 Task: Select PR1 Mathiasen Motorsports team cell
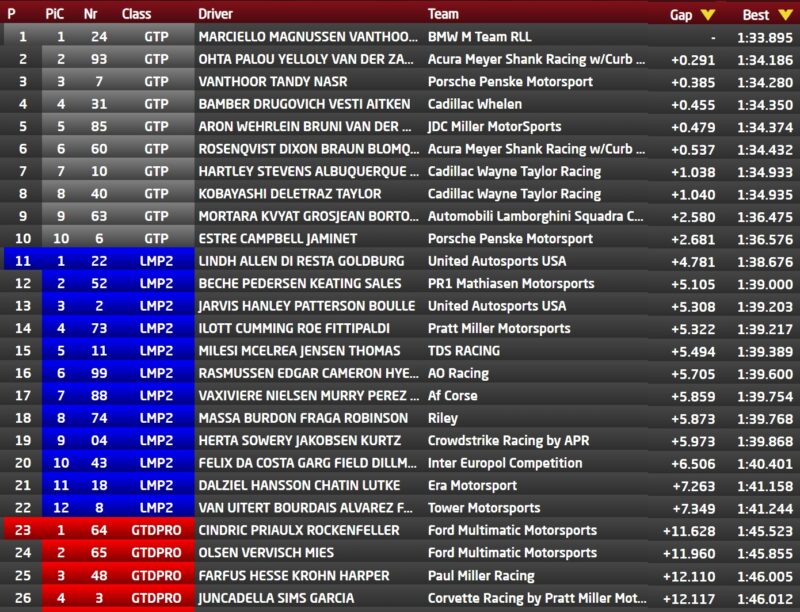click(511, 284)
